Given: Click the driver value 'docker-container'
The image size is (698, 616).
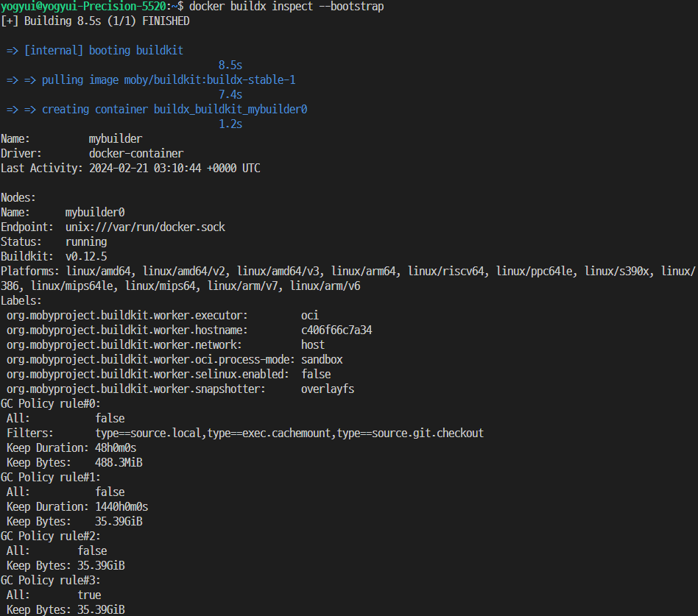Looking at the screenshot, I should (135, 154).
